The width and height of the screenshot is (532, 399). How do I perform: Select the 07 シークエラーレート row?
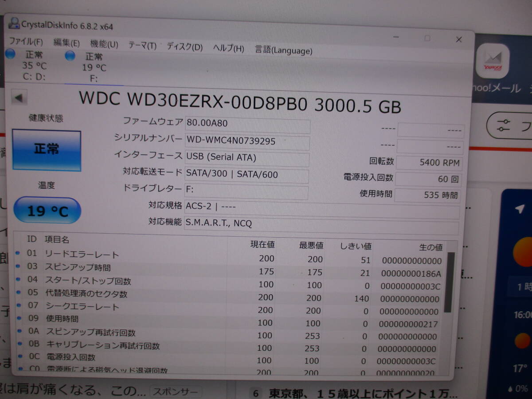click(228, 309)
